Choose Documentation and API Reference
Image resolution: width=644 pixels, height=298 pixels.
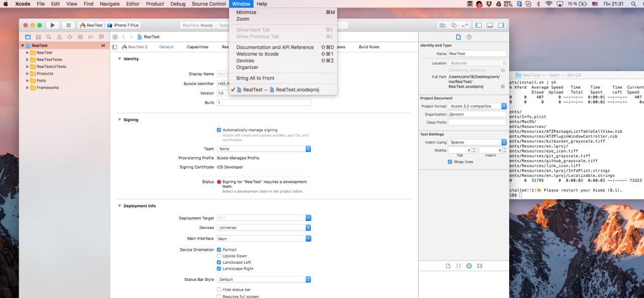coord(283,47)
